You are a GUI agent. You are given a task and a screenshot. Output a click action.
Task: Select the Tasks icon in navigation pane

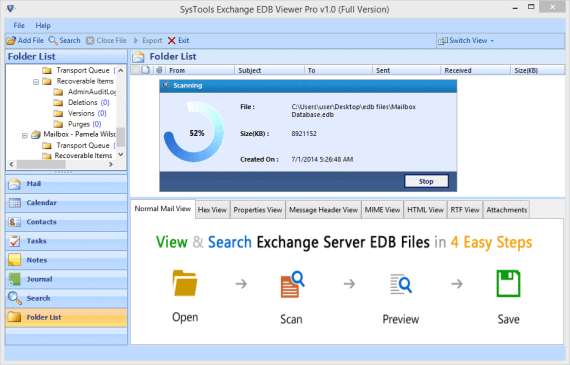(15, 241)
